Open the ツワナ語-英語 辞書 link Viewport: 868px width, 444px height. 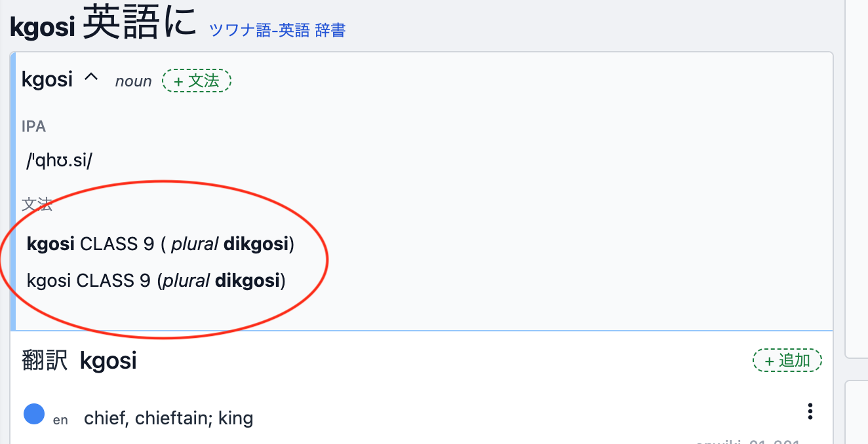(x=277, y=30)
